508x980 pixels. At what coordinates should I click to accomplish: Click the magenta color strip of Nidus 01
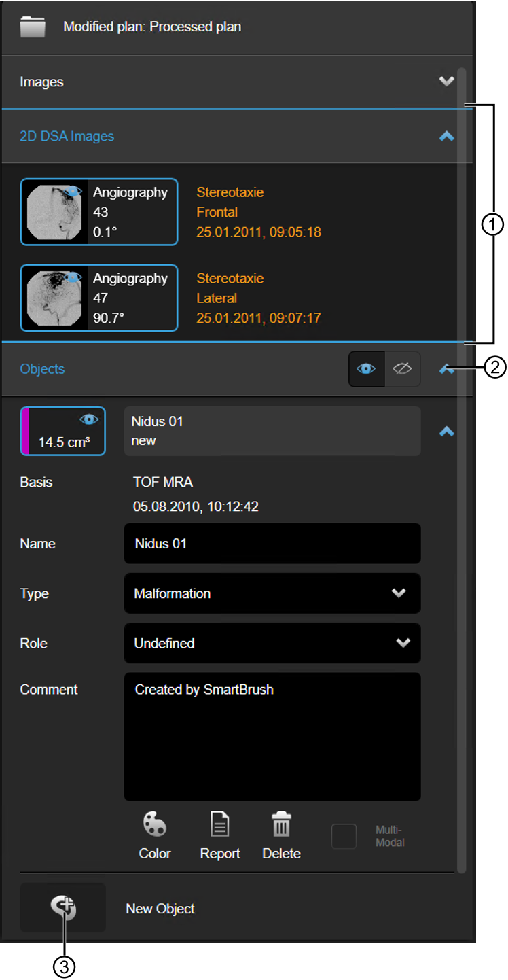point(26,431)
